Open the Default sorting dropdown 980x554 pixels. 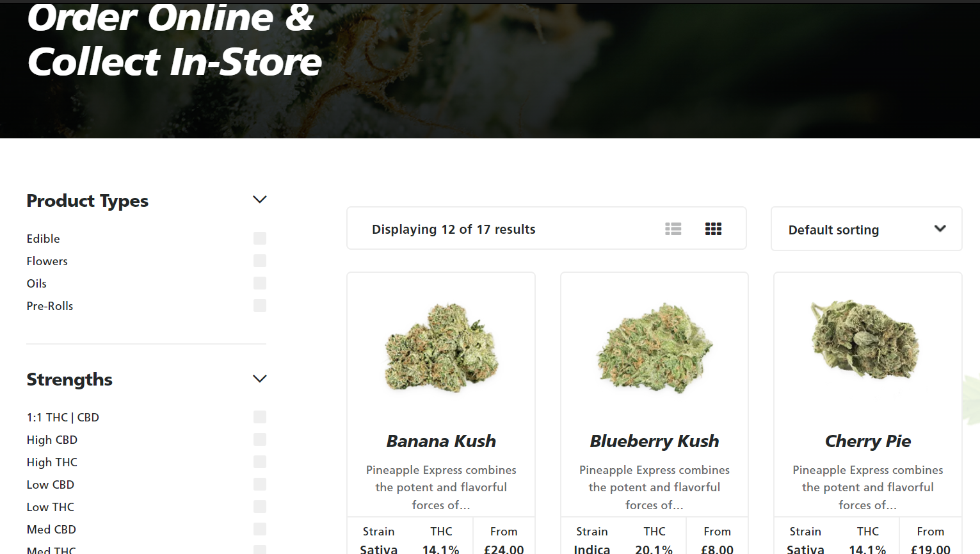pos(866,229)
